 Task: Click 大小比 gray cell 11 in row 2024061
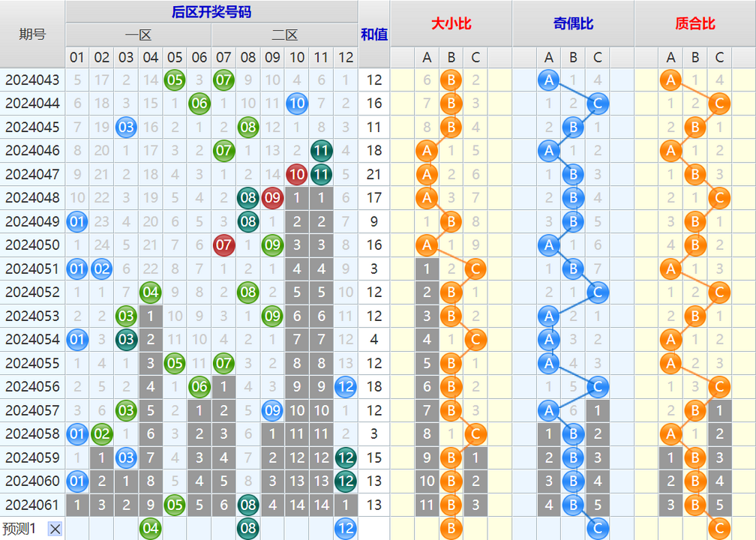point(427,505)
